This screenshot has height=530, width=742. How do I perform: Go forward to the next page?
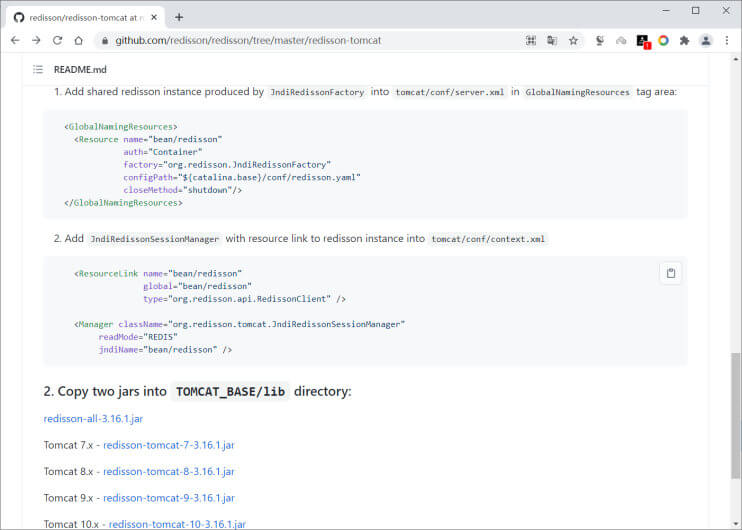pyautogui.click(x=36, y=41)
